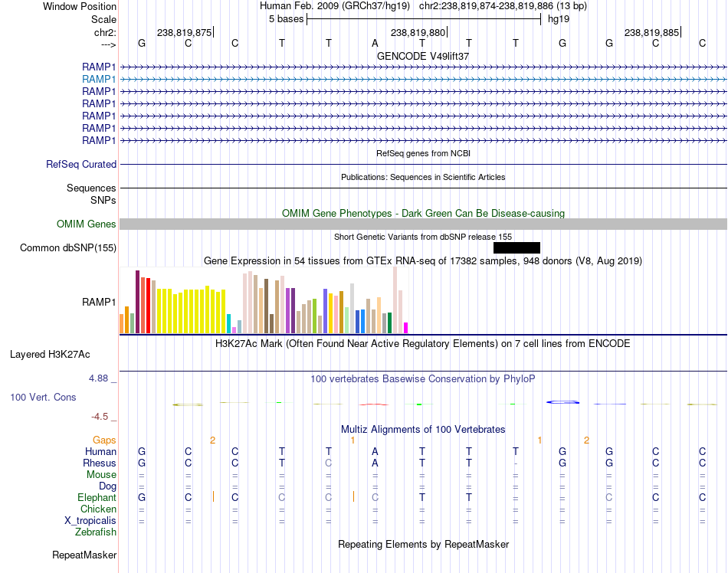The width and height of the screenshot is (728, 573).
Task: Click the SNPs track label
Action: pos(103,200)
